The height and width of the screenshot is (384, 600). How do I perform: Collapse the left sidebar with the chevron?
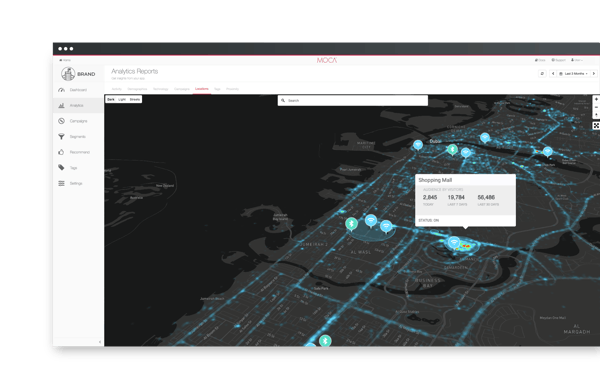click(x=100, y=342)
